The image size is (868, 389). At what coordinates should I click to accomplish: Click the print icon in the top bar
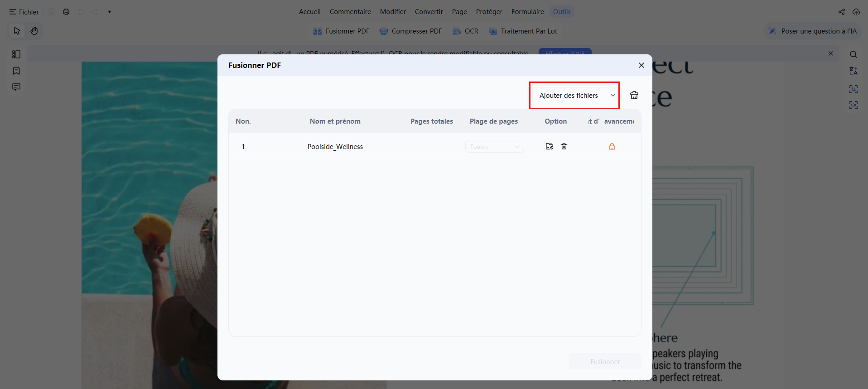coord(66,12)
